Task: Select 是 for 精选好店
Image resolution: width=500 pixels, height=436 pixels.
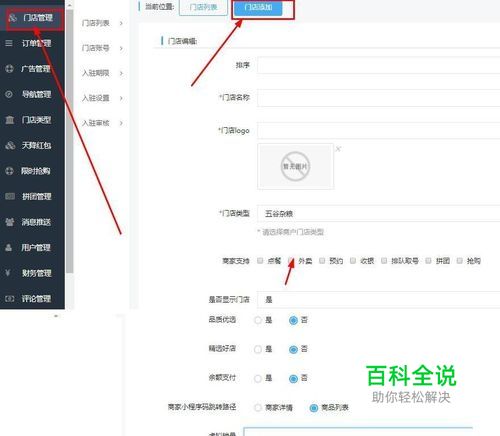Action: 258,349
